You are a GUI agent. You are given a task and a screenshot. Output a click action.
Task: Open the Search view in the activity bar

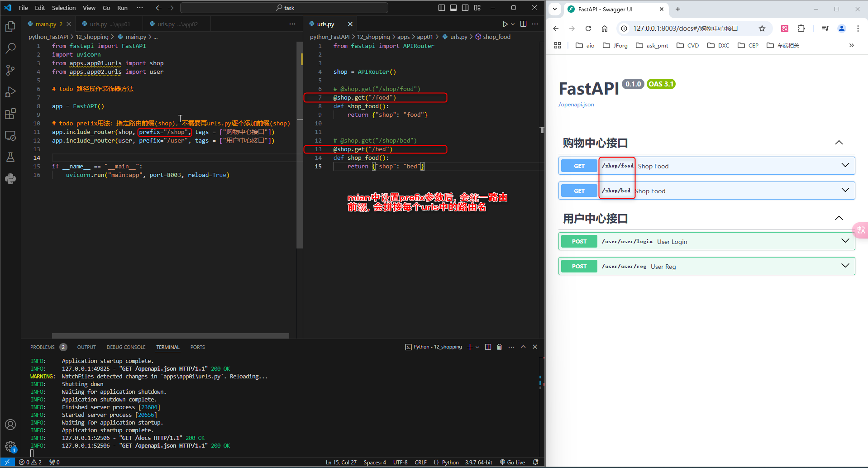pos(10,48)
